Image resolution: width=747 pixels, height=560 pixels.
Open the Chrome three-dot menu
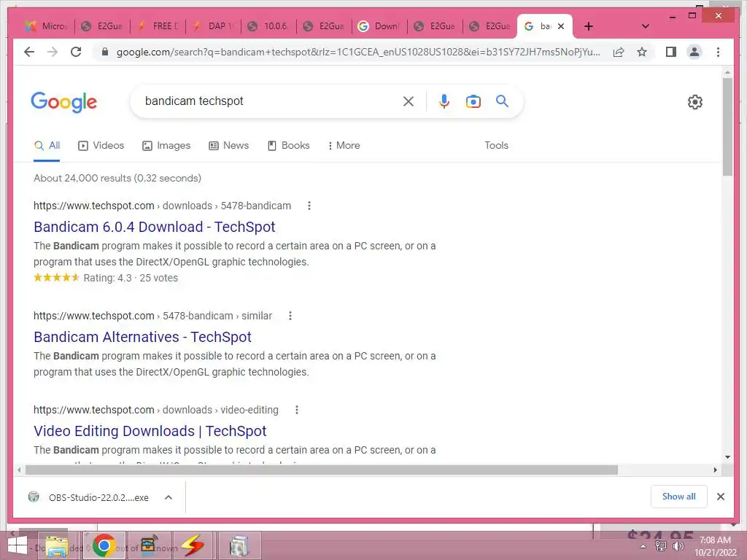tap(718, 52)
